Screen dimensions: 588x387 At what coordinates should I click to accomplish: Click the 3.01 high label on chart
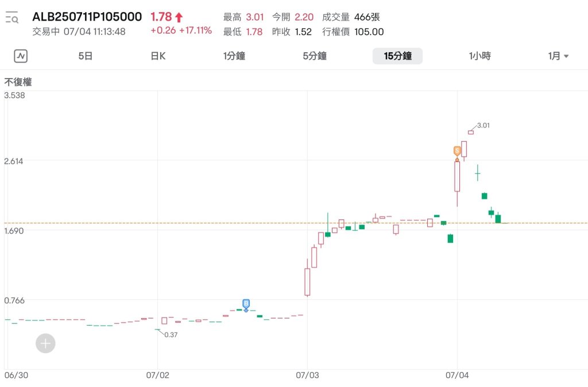[483, 125]
